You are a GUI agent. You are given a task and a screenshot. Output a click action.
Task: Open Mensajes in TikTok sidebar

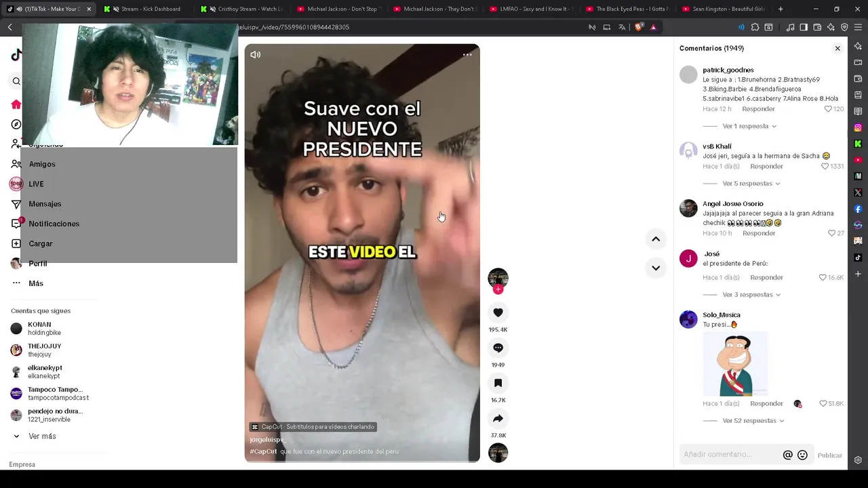click(45, 204)
